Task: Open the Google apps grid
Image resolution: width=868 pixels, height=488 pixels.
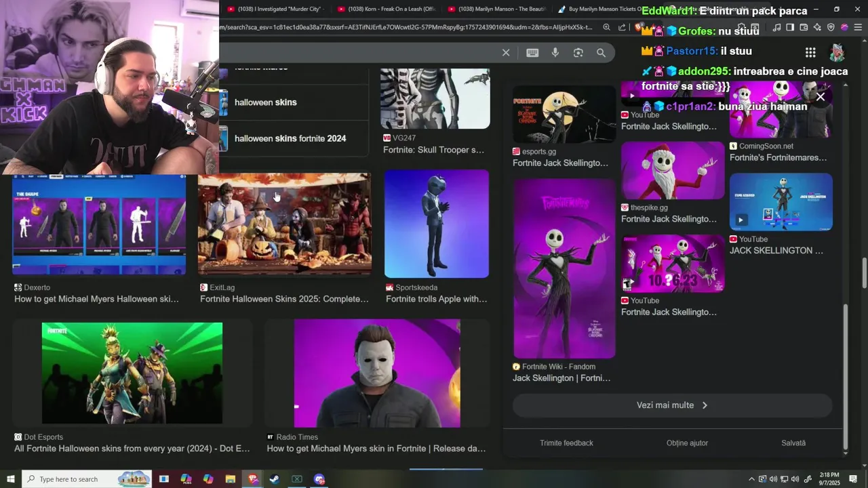Action: point(810,52)
